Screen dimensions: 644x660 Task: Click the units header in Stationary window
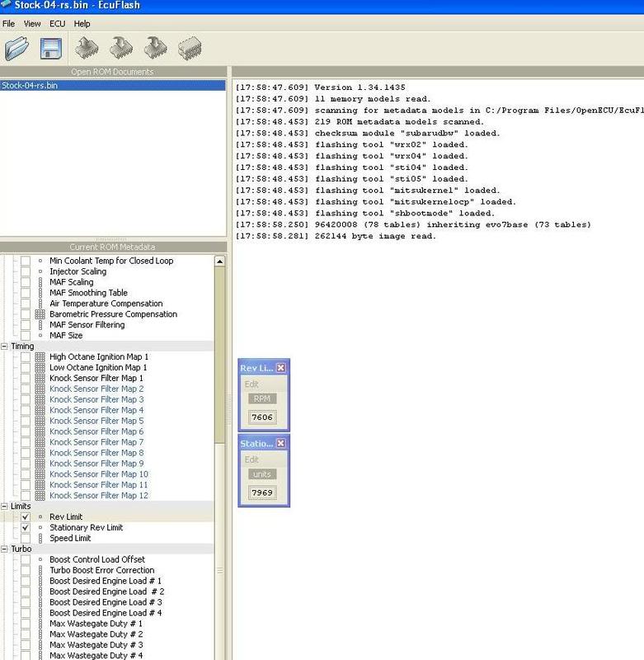262,474
